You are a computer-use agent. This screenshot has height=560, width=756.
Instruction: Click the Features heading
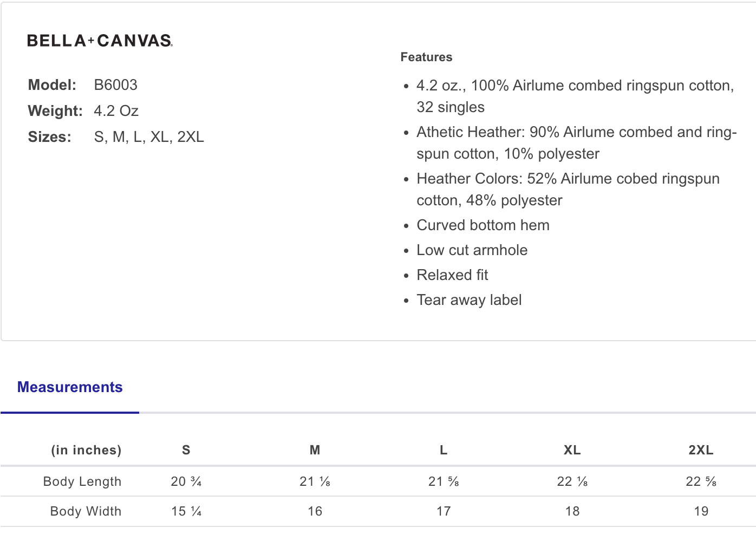click(426, 57)
